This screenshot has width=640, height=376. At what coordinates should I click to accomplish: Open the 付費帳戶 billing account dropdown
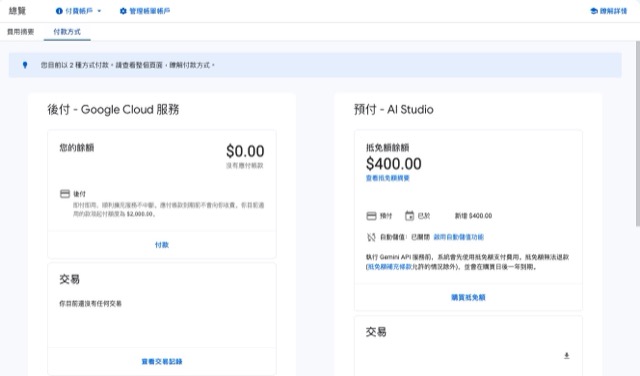point(78,11)
